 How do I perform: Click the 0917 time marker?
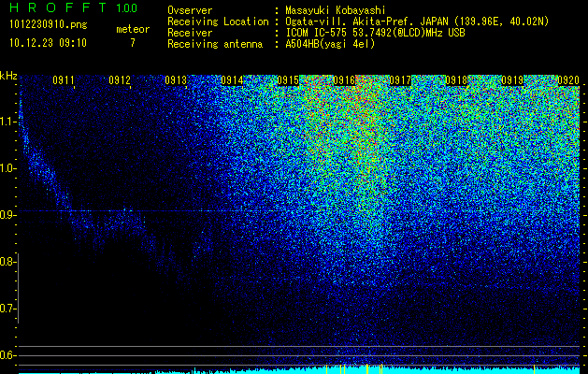click(x=400, y=79)
